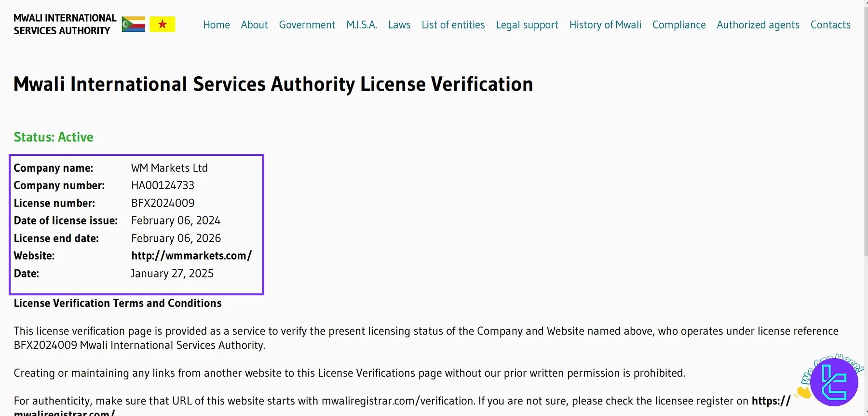Open the Authorized agents page
Viewport: 868px width, 416px height.
pyautogui.click(x=758, y=25)
